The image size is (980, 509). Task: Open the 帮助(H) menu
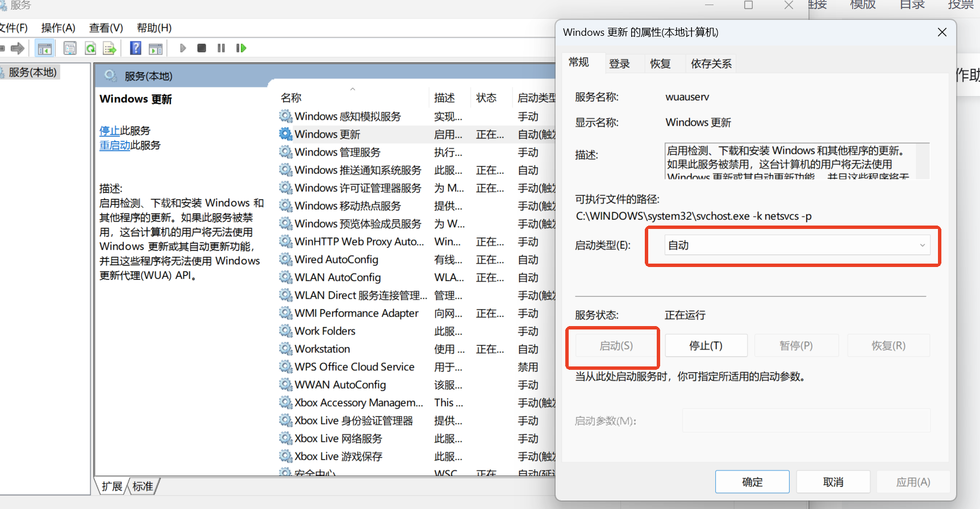pos(154,28)
